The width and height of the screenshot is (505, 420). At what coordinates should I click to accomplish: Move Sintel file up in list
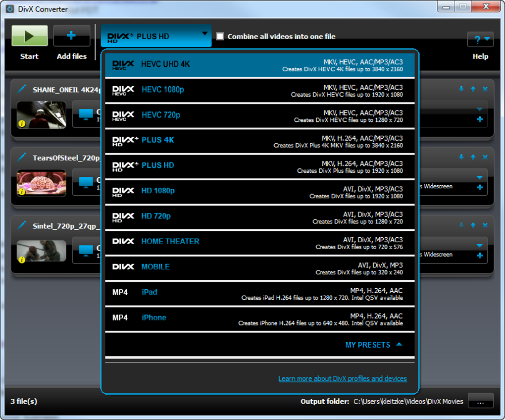click(x=473, y=225)
